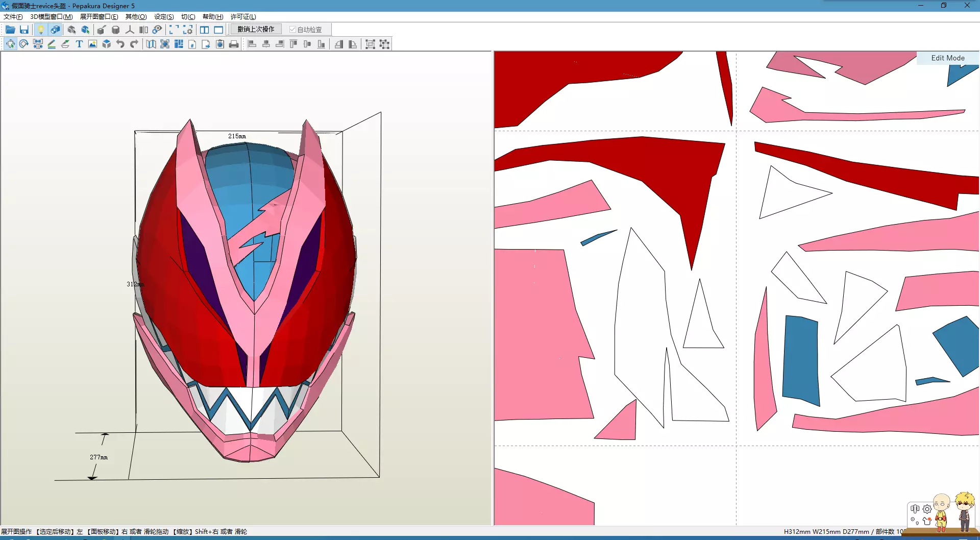The height and width of the screenshot is (540, 980).
Task: Toggle the texture display cube icon
Action: pos(55,30)
